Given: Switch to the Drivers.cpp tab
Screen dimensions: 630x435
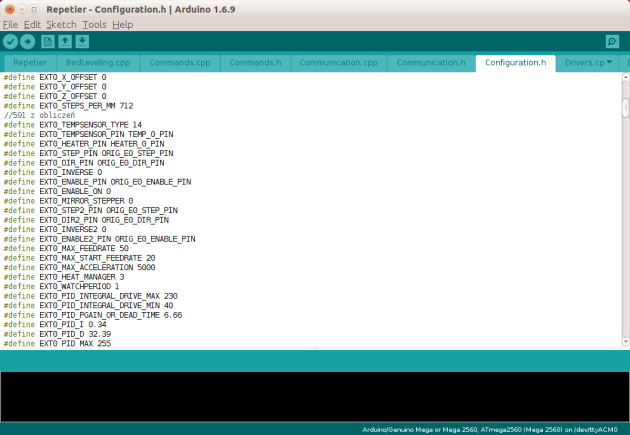Looking at the screenshot, I should pyautogui.click(x=585, y=63).
